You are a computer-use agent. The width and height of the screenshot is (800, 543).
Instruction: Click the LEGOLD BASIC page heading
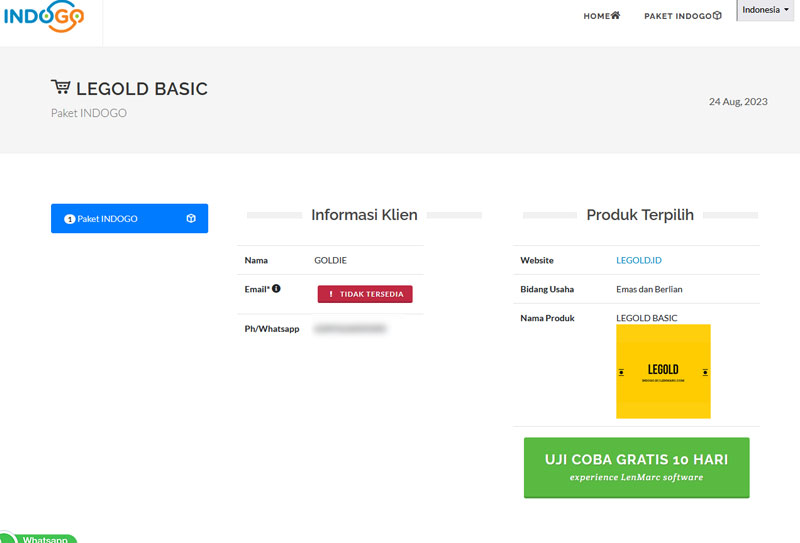(x=142, y=89)
